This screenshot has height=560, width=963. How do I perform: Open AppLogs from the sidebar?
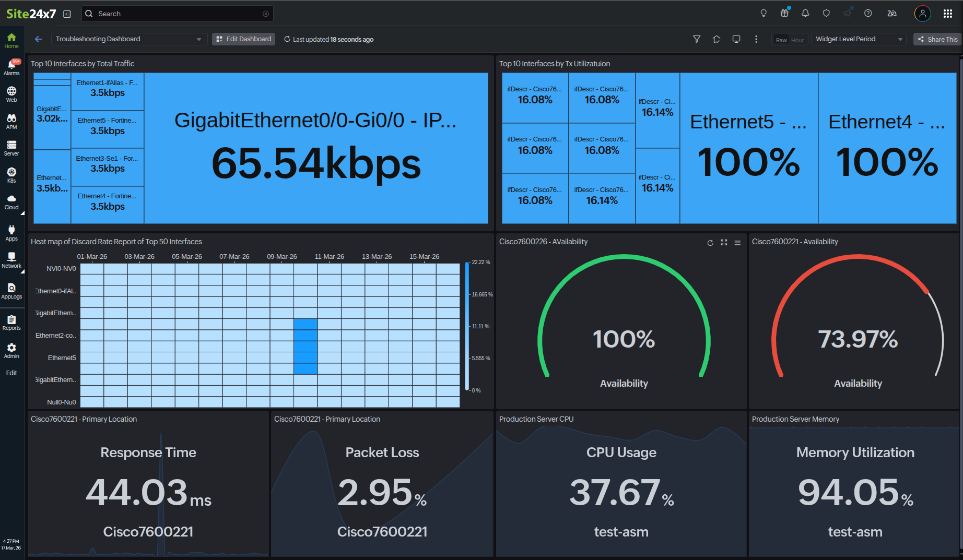(x=11, y=291)
